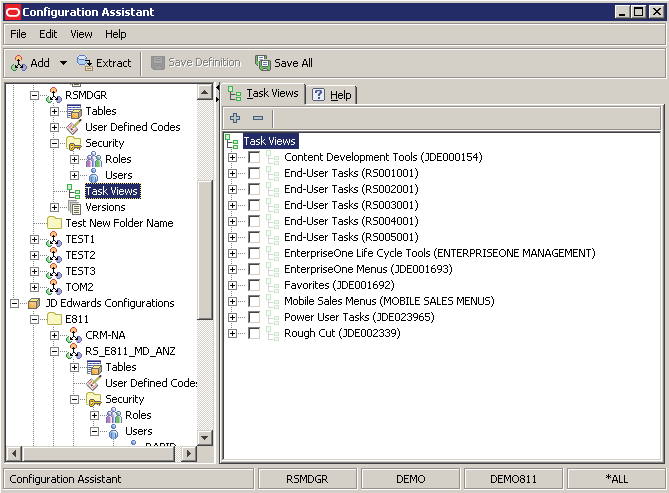669x493 pixels.
Task: Click User Defined Codes icon under RSMDGR
Action: 74,127
